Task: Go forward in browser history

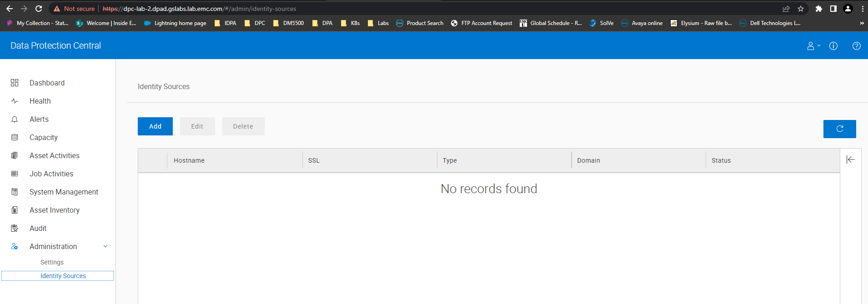Action: [x=24, y=9]
